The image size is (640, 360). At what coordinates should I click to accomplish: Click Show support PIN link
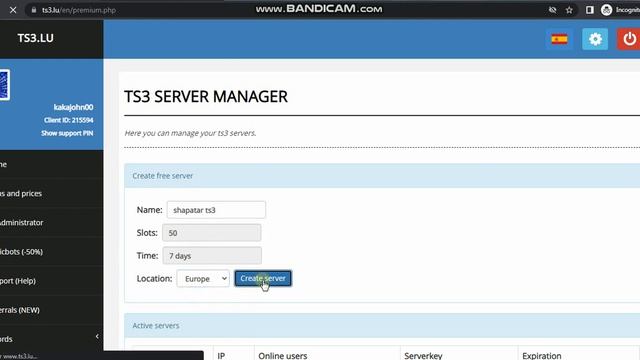click(x=67, y=133)
